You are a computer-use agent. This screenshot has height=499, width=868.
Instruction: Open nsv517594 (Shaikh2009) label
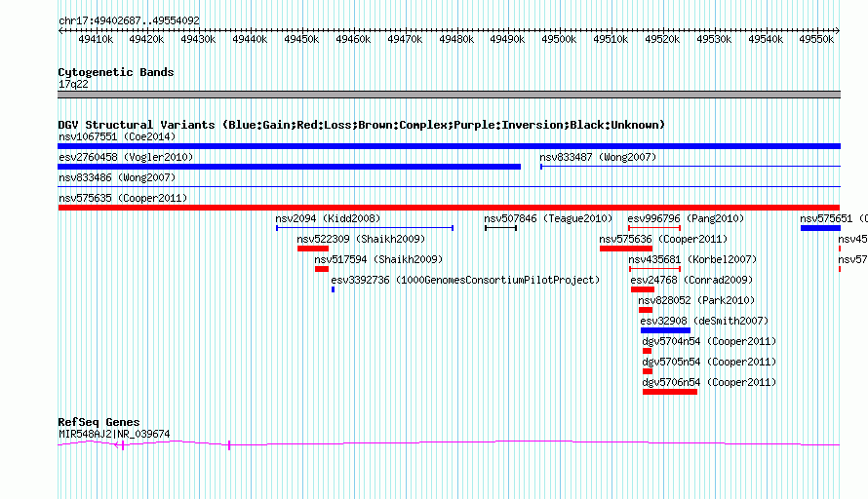click(378, 259)
